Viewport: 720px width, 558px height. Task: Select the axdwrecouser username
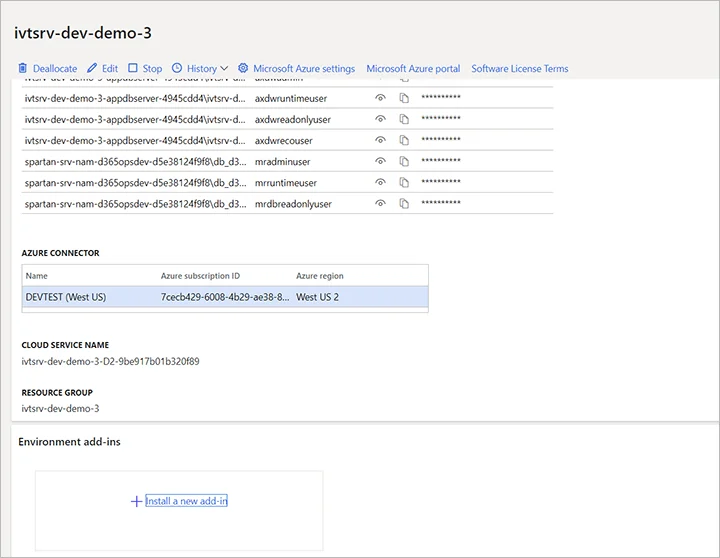point(284,141)
